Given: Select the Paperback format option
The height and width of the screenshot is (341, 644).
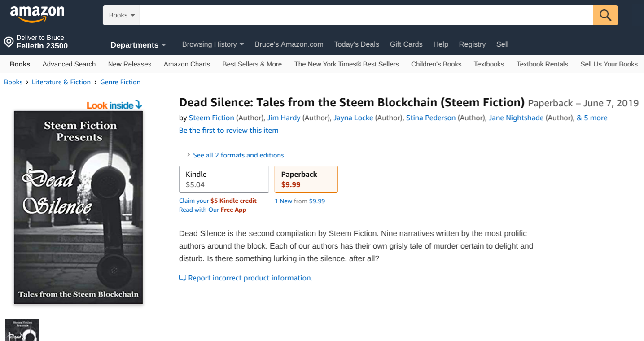Looking at the screenshot, I should [x=306, y=179].
